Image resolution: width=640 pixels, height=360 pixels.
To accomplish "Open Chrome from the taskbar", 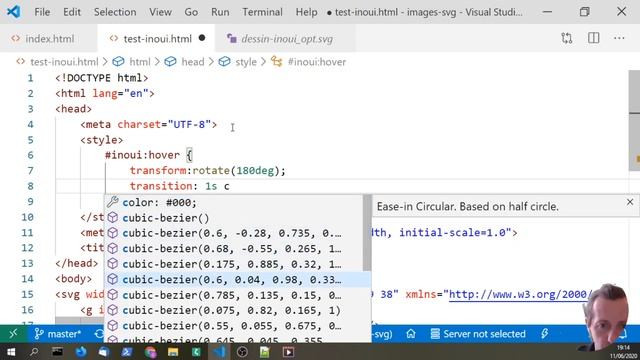I will tap(150, 351).
